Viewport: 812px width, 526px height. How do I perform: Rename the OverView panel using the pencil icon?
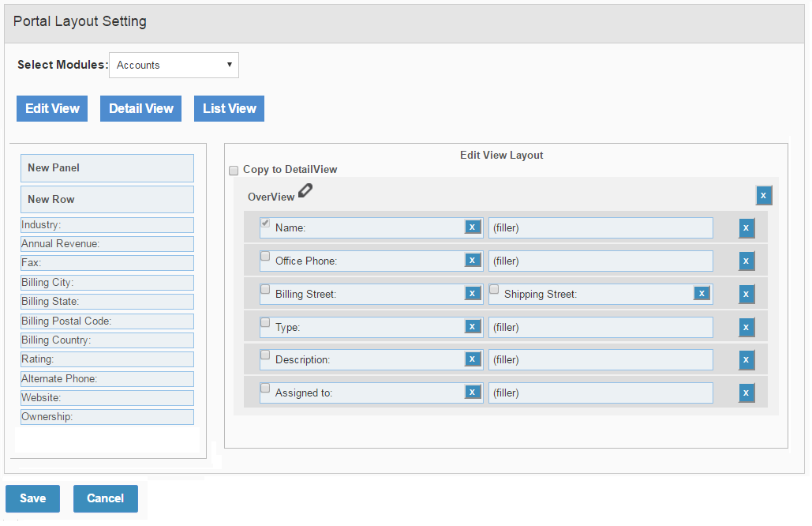point(305,190)
